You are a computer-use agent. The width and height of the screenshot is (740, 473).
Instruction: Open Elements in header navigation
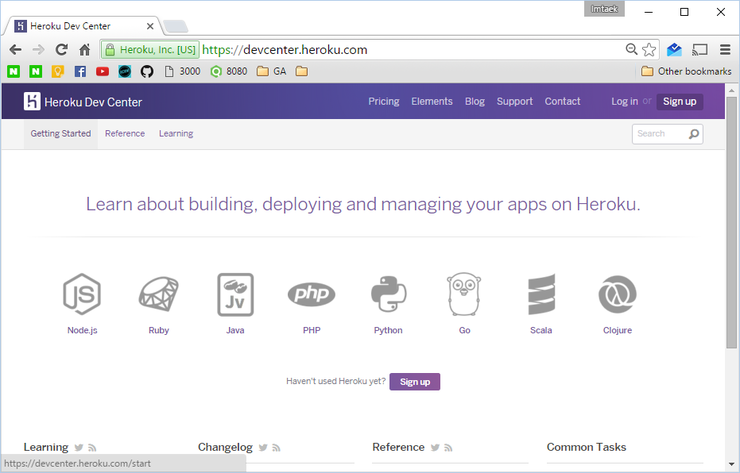tap(432, 101)
